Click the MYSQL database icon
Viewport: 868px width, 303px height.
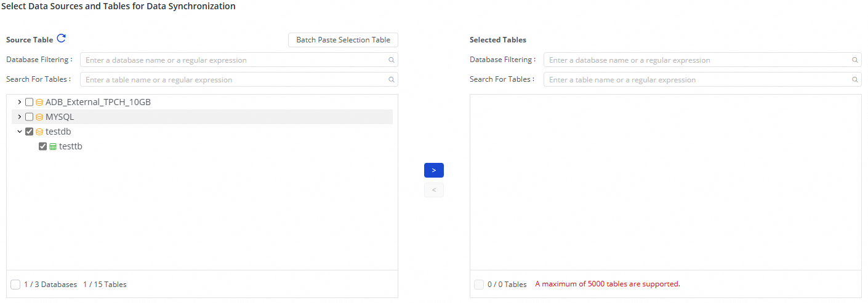(39, 117)
